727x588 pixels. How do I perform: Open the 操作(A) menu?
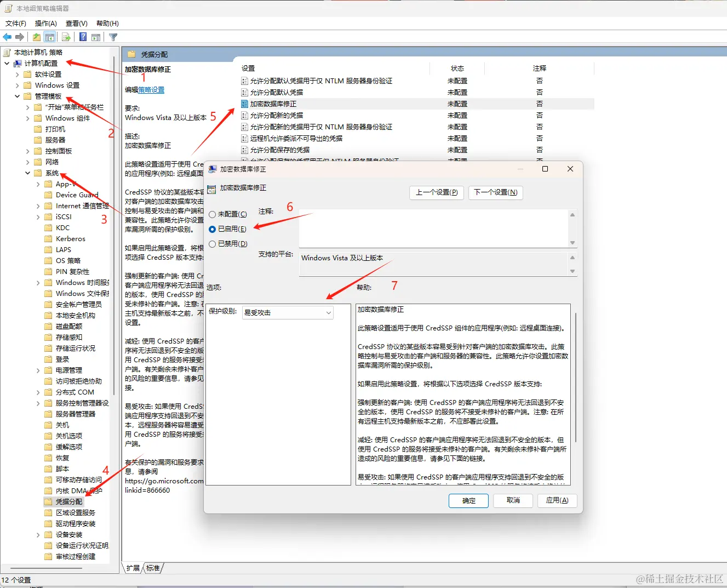(x=46, y=23)
